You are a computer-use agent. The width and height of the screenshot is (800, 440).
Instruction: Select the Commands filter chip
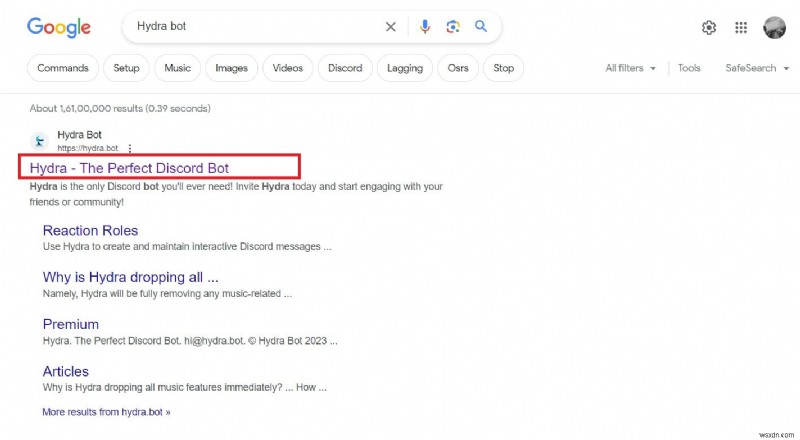(63, 68)
